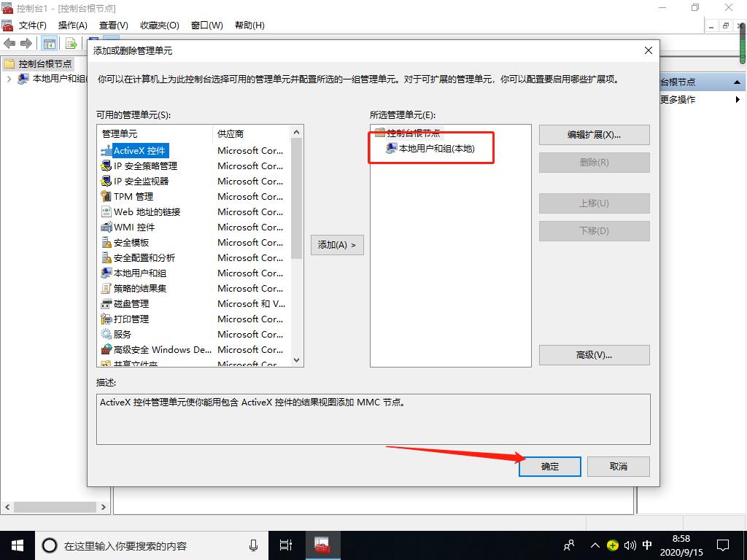This screenshot has height=560, width=747.
Task: Click the 添加(A) button to add snap-in
Action: coord(337,245)
